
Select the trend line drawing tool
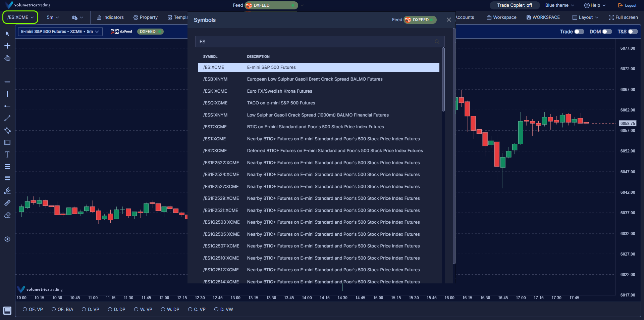coord(7,118)
